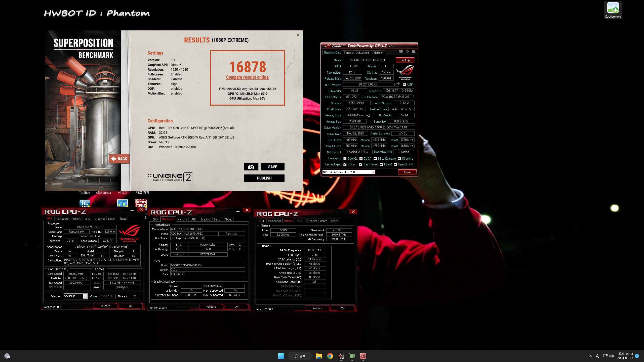The image size is (644, 362).
Task: Open File Explorer from taskbar
Action: click(319, 356)
